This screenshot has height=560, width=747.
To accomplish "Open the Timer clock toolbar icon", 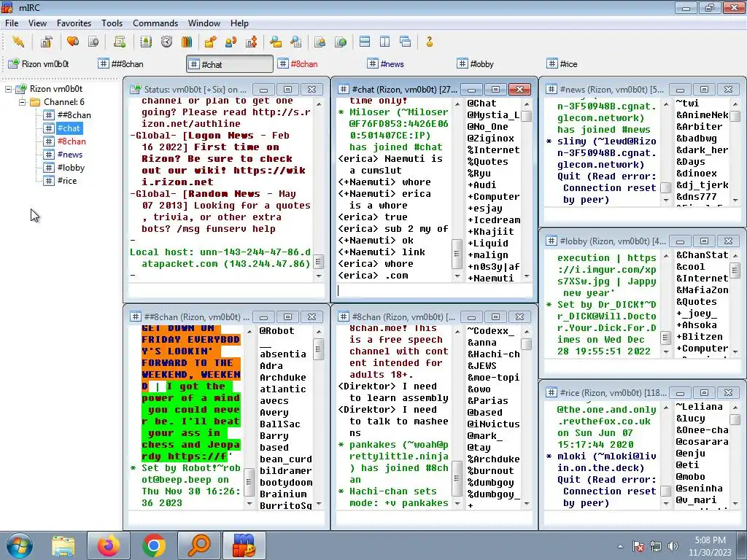I will tap(166, 42).
